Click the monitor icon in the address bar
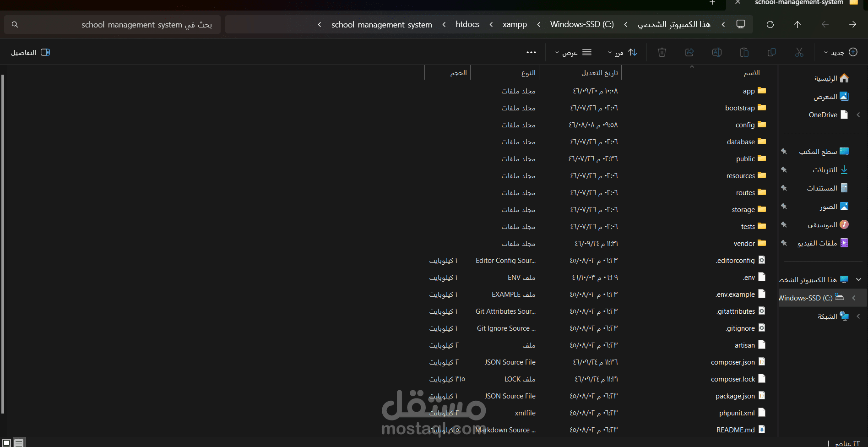 tap(741, 24)
